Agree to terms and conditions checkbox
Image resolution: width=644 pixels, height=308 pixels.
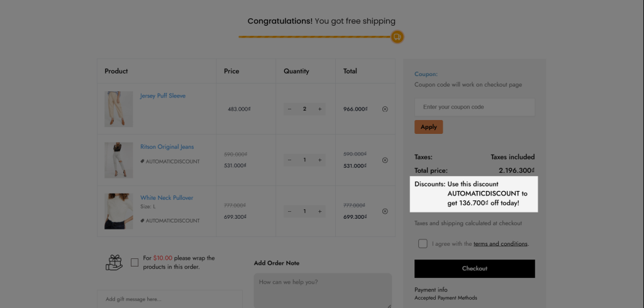tap(423, 243)
